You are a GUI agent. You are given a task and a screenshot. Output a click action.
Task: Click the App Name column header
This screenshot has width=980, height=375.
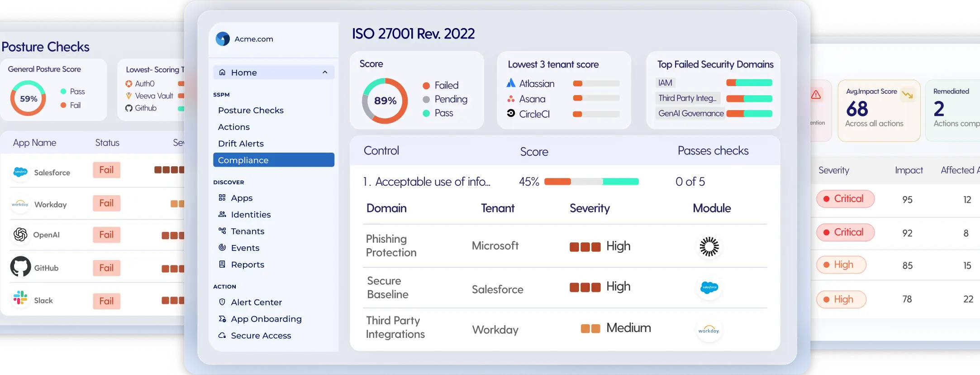(34, 143)
